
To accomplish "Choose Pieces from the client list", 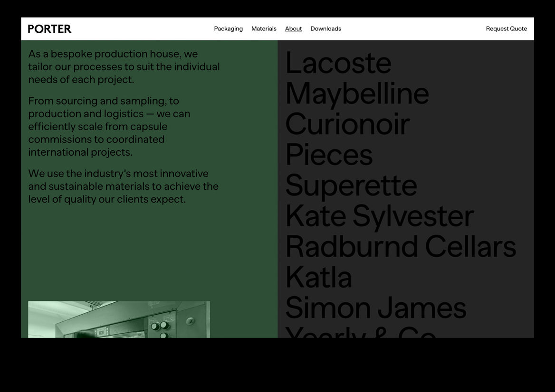I will (x=329, y=155).
